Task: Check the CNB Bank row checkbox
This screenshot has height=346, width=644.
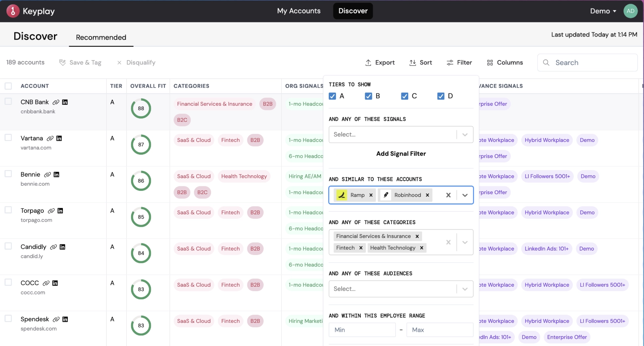Action: click(x=8, y=101)
